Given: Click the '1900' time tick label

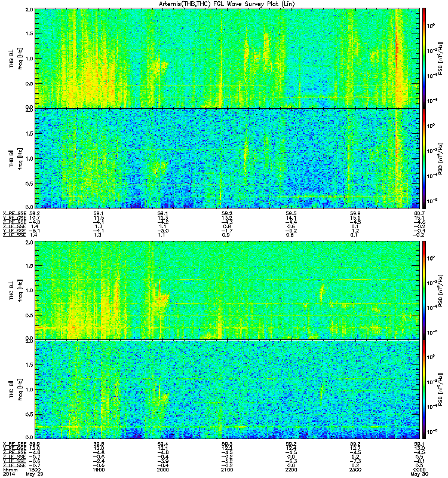Looking at the screenshot, I should coord(99,470).
